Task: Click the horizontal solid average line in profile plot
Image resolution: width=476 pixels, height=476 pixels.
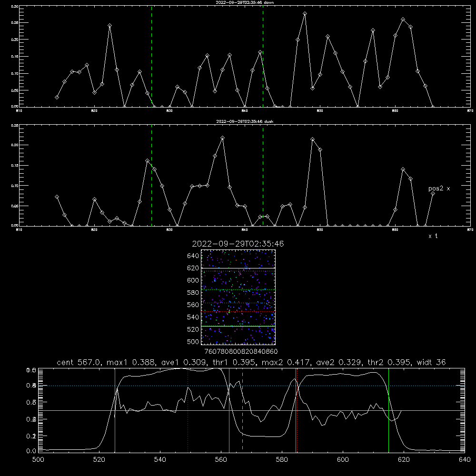Action: click(251, 410)
